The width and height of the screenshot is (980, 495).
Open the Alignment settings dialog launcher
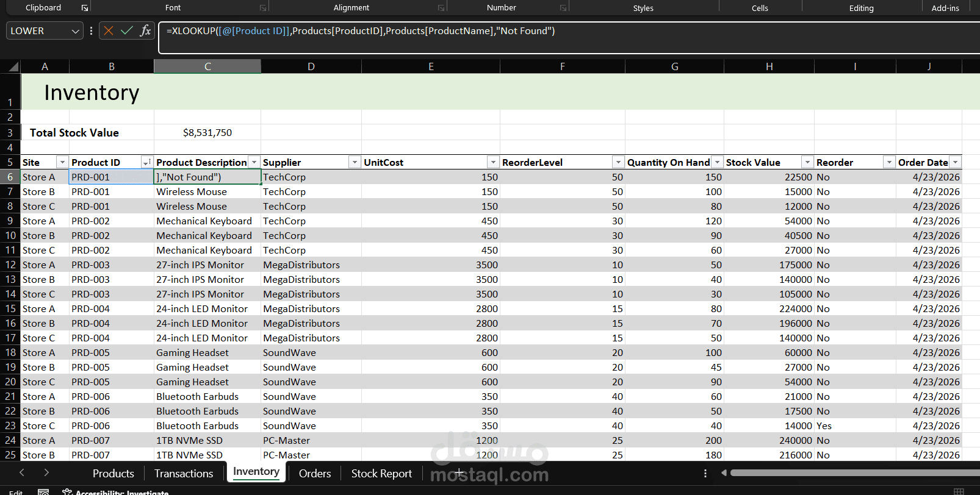[441, 8]
